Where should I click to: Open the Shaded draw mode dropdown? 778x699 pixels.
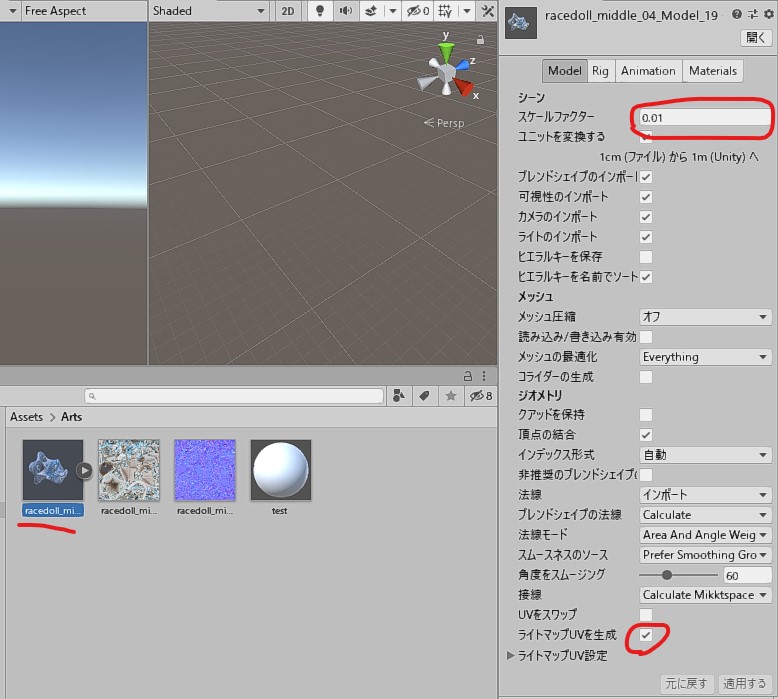click(209, 11)
